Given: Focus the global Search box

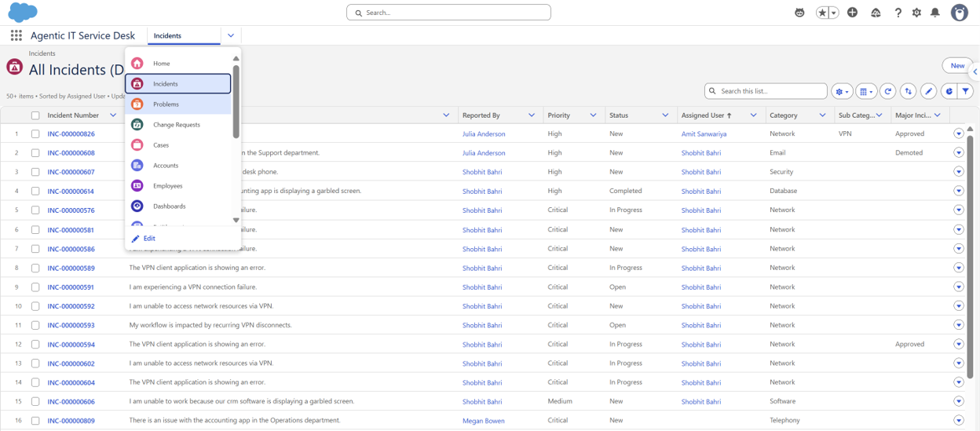Looking at the screenshot, I should (x=448, y=13).
